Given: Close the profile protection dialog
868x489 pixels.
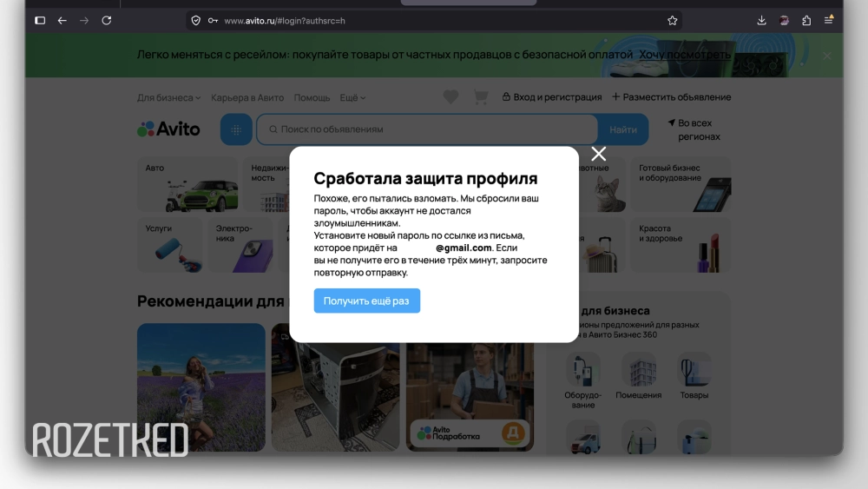Looking at the screenshot, I should (x=598, y=154).
